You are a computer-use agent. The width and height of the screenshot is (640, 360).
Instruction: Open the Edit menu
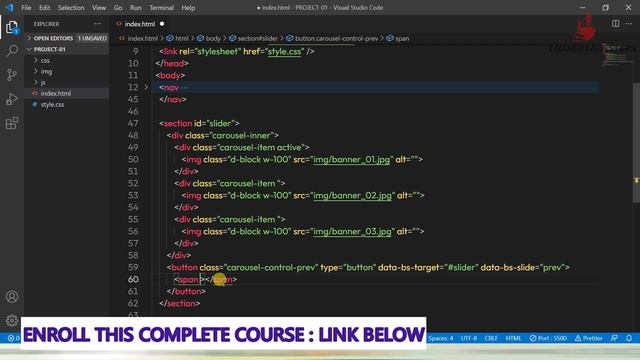click(44, 7)
